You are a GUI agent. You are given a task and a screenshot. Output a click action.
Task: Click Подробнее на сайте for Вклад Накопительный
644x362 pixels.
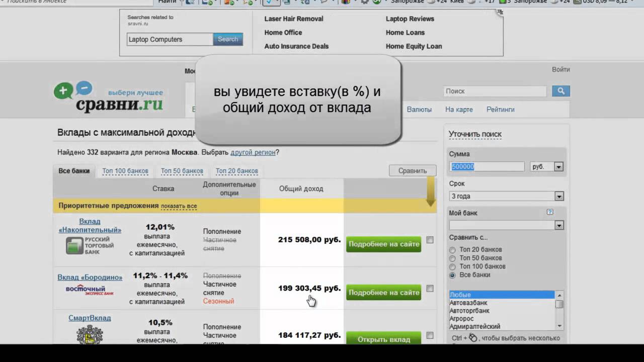coord(384,244)
